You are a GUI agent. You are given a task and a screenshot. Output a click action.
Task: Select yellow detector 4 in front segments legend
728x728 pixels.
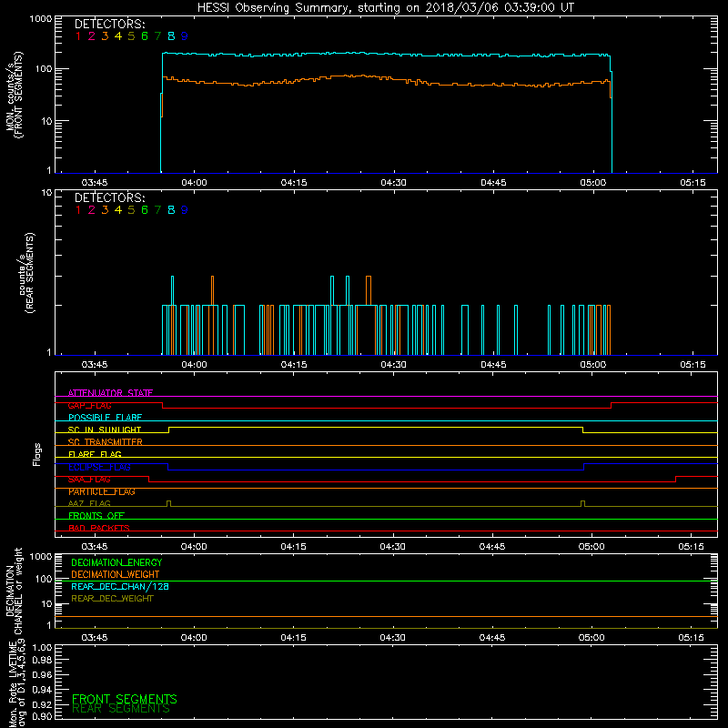pos(118,36)
